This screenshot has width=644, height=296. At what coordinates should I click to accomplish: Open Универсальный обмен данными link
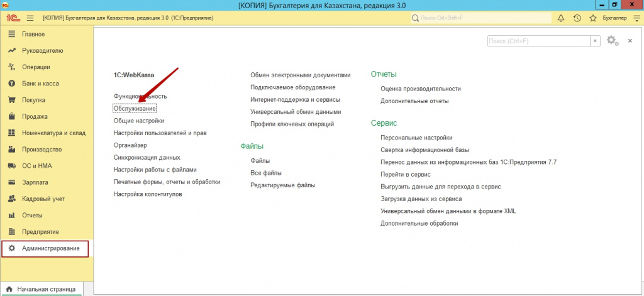(x=296, y=112)
